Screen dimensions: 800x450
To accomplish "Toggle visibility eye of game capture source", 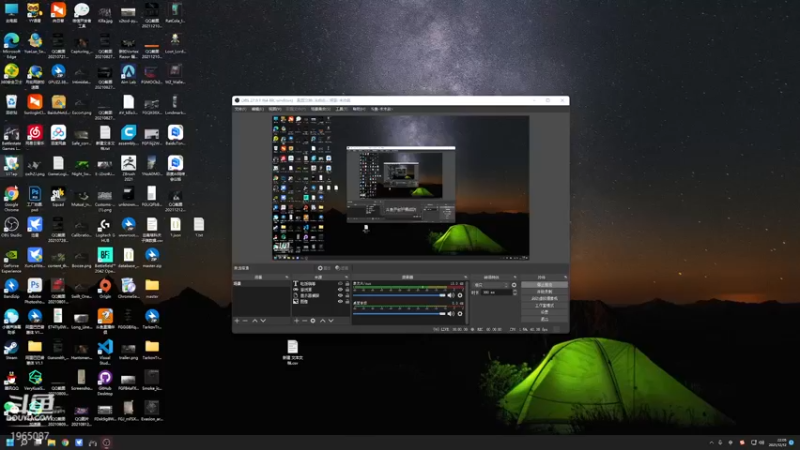I will tap(340, 290).
